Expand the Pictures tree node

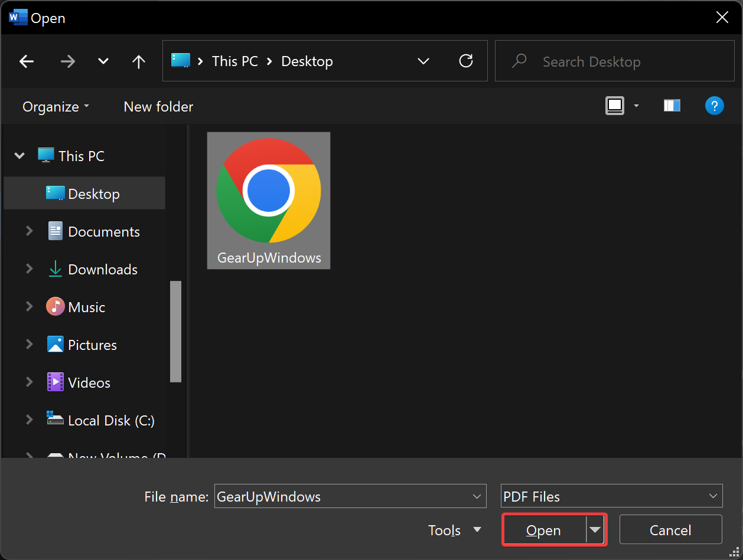(29, 345)
